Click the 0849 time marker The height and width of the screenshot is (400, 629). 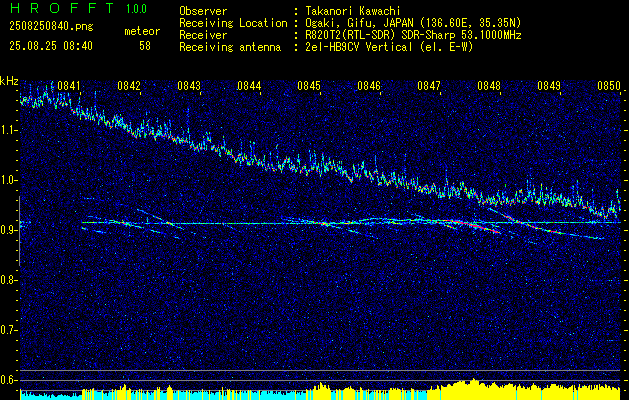(549, 86)
